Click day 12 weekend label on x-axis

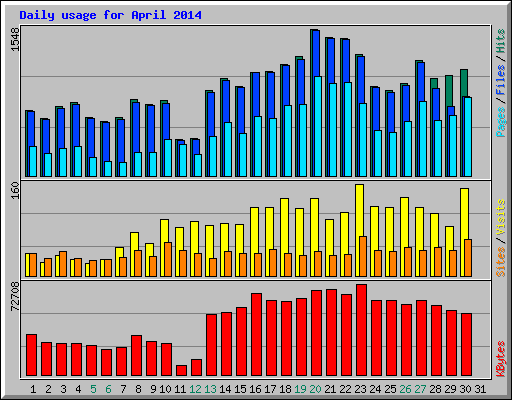coord(195,389)
